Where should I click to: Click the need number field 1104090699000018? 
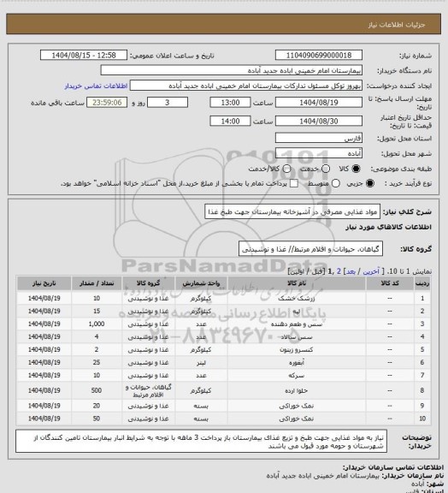(x=319, y=55)
